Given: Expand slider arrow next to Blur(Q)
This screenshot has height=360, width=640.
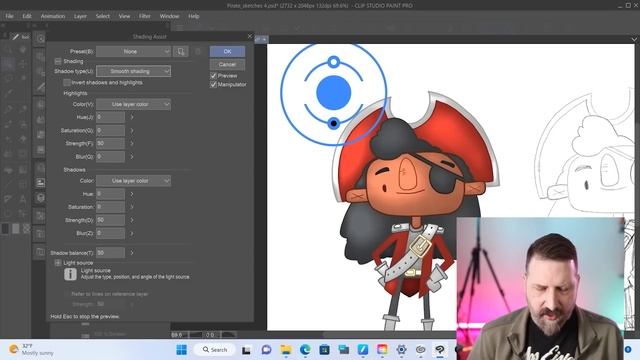Looking at the screenshot, I should (x=132, y=157).
